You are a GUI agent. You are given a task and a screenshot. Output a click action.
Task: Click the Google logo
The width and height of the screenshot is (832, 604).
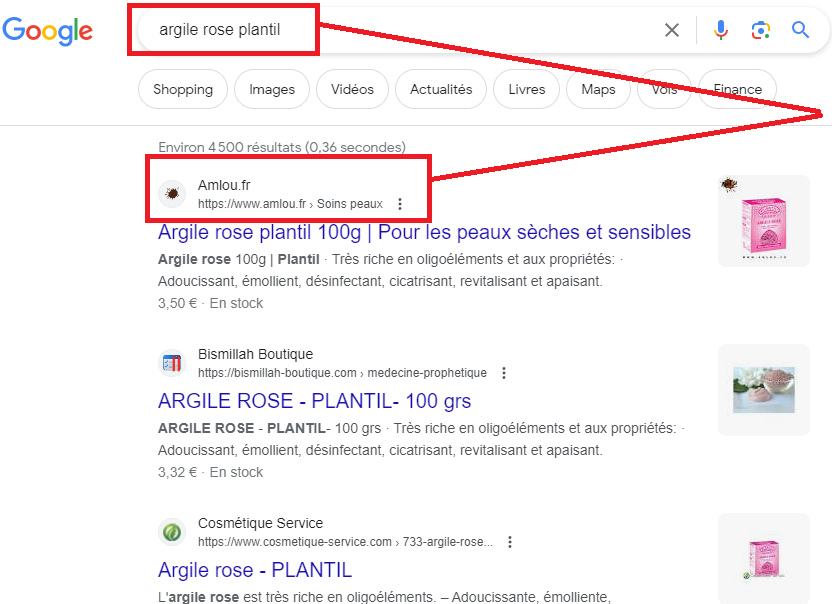48,30
